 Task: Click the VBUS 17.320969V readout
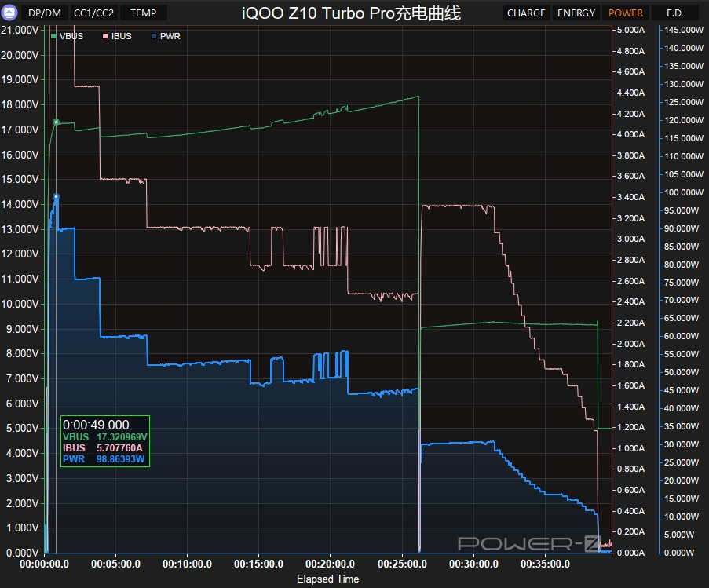pyautogui.click(x=105, y=437)
